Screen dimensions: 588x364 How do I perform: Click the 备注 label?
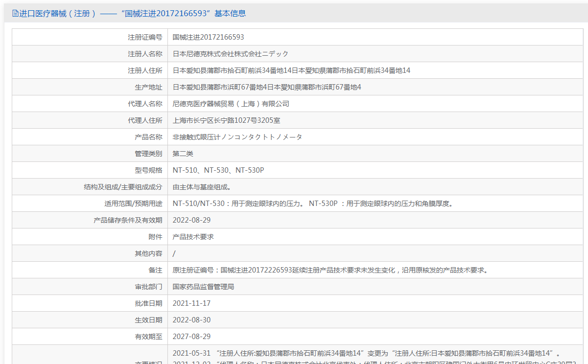[155, 270]
